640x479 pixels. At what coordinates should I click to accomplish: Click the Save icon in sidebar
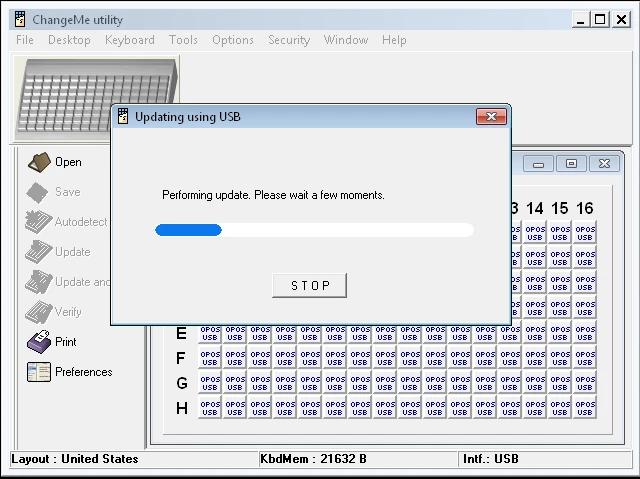38,192
